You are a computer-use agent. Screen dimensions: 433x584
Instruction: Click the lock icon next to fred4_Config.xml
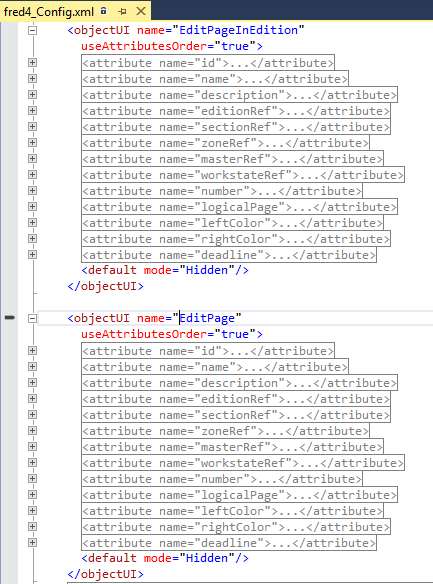104,11
